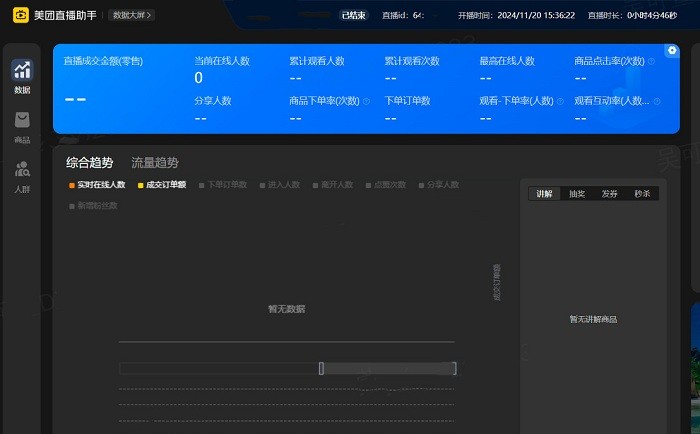Image resolution: width=700 pixels, height=434 pixels.
Task: Click the settings gear on blue stats panel
Action: pyautogui.click(x=672, y=50)
